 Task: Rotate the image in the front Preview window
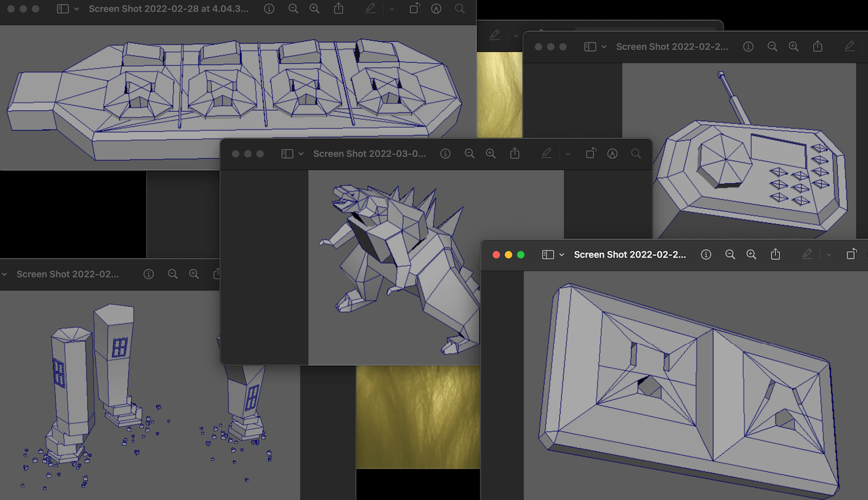click(x=851, y=254)
